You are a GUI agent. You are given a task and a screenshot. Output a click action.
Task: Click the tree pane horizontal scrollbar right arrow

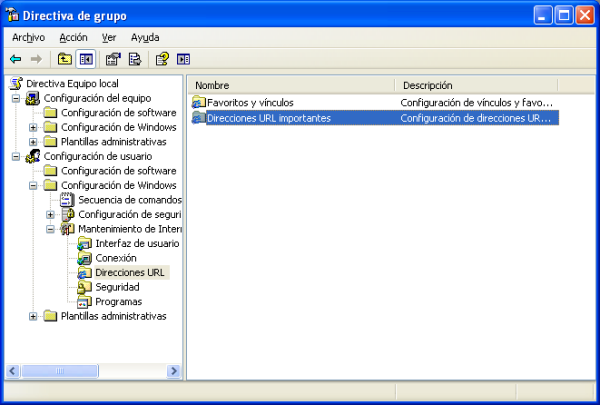coord(173,371)
